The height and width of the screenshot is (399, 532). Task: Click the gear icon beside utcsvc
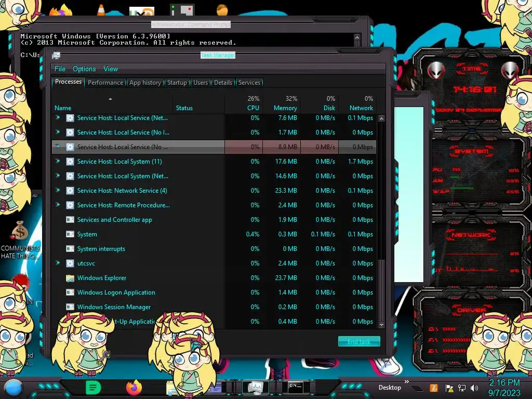tap(70, 263)
